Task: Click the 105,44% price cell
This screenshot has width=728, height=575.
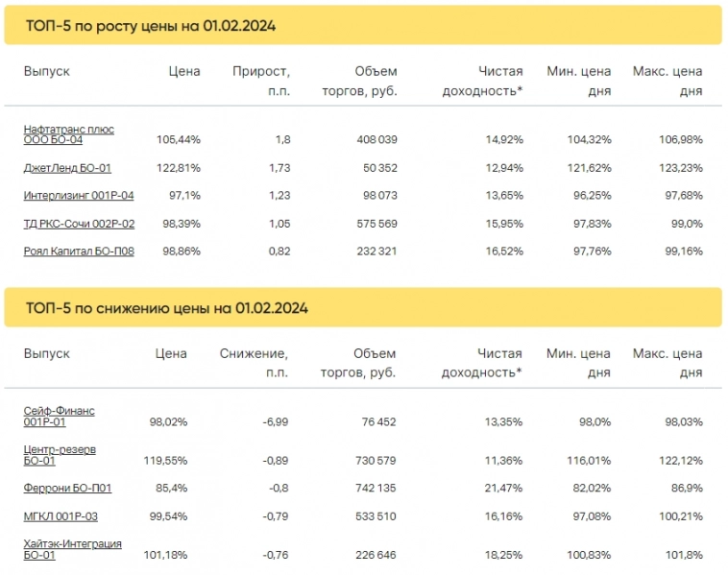Action: tap(178, 140)
